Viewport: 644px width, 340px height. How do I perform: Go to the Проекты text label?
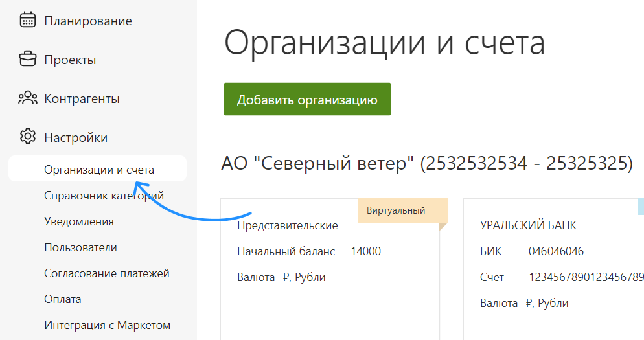pos(70,60)
